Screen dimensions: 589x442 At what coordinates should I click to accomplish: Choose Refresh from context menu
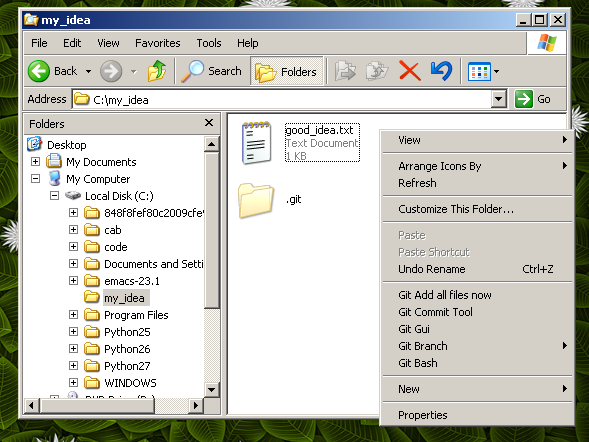tap(477, 183)
